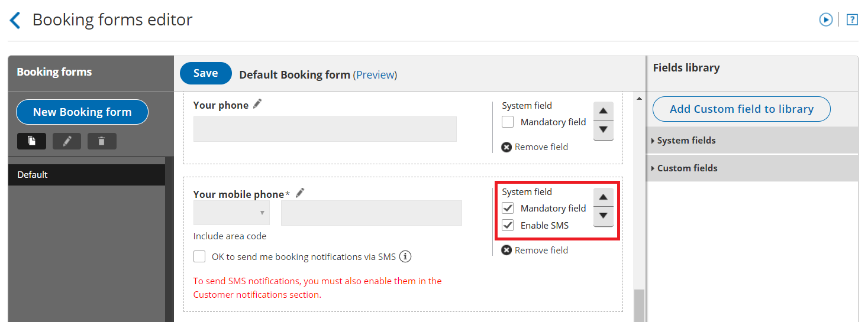This screenshot has height=322, width=868.
Task: Click the play video tutorial icon
Action: 825,19
